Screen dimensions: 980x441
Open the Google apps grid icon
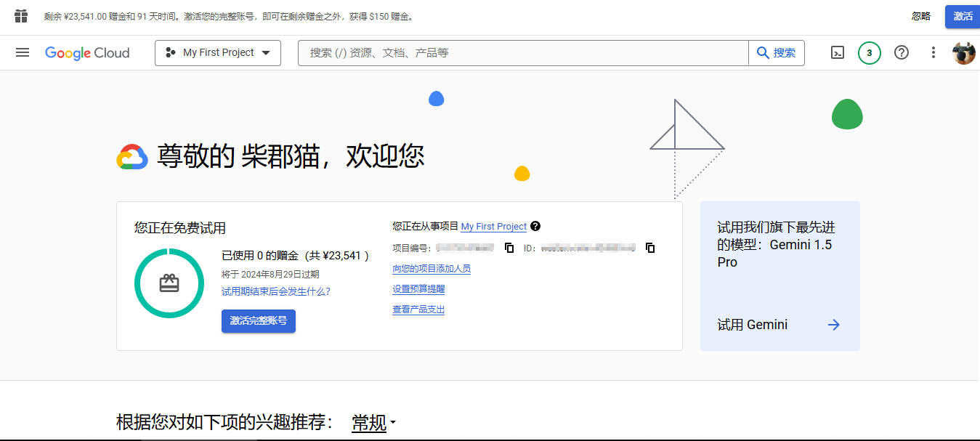[20, 15]
